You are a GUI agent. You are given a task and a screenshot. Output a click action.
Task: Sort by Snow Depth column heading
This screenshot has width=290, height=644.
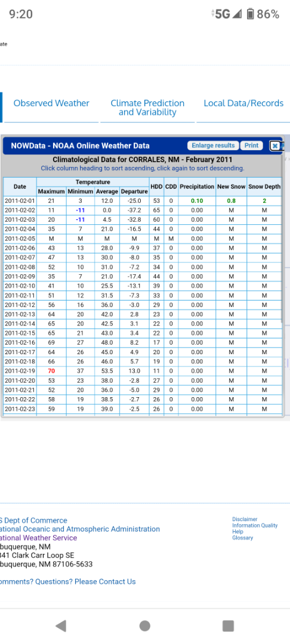[264, 187]
